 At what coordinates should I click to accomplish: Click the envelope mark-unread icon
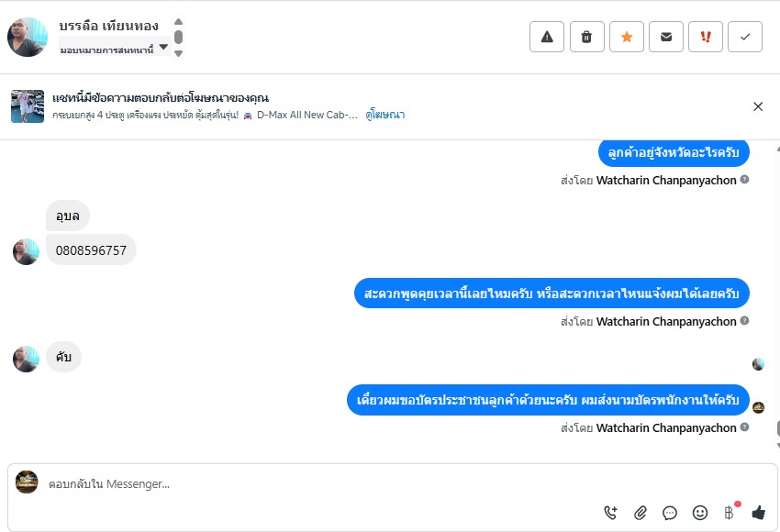(x=666, y=37)
